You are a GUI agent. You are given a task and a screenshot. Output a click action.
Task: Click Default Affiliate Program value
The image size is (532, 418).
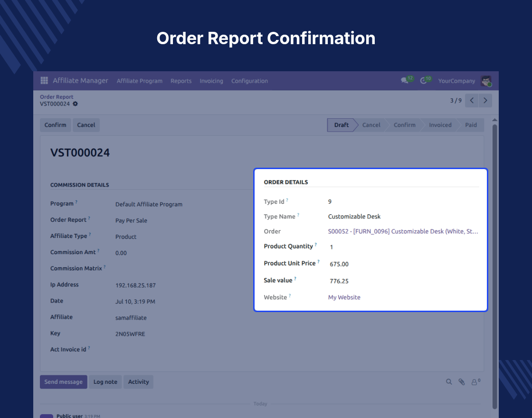149,204
